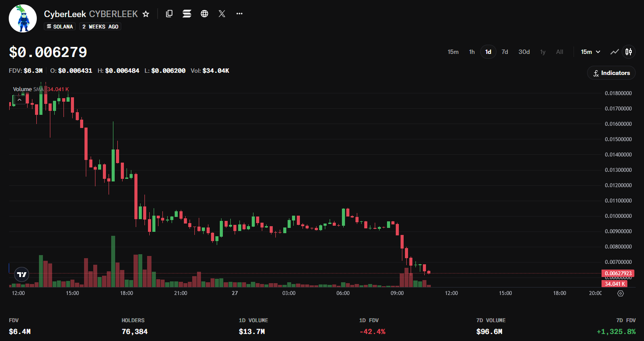The height and width of the screenshot is (341, 644).
Task: Open the Indicators button
Action: (611, 73)
